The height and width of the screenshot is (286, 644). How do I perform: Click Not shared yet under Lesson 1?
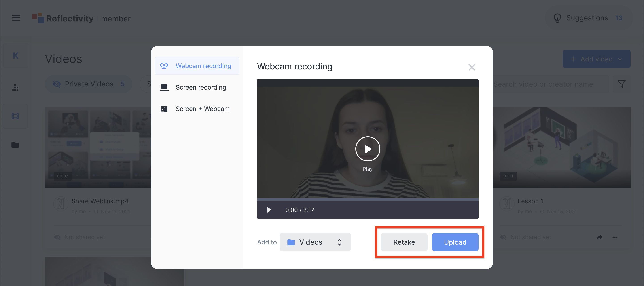coord(530,237)
